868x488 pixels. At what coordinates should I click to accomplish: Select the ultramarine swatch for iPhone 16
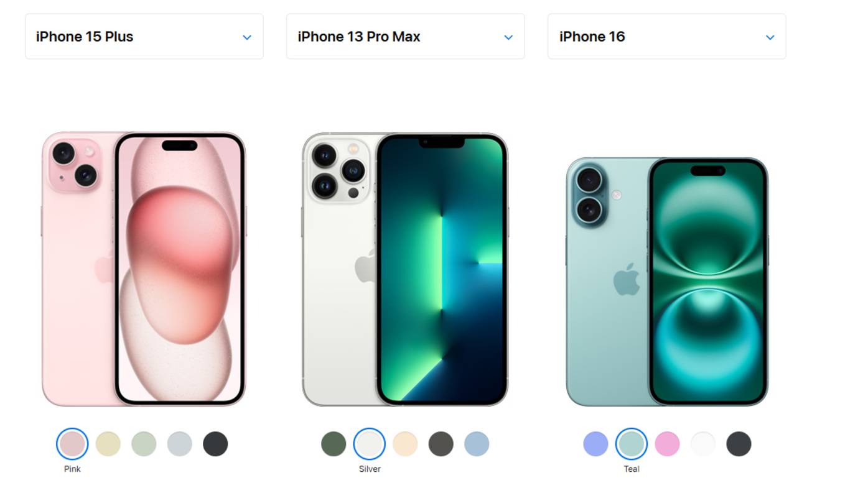pos(595,444)
